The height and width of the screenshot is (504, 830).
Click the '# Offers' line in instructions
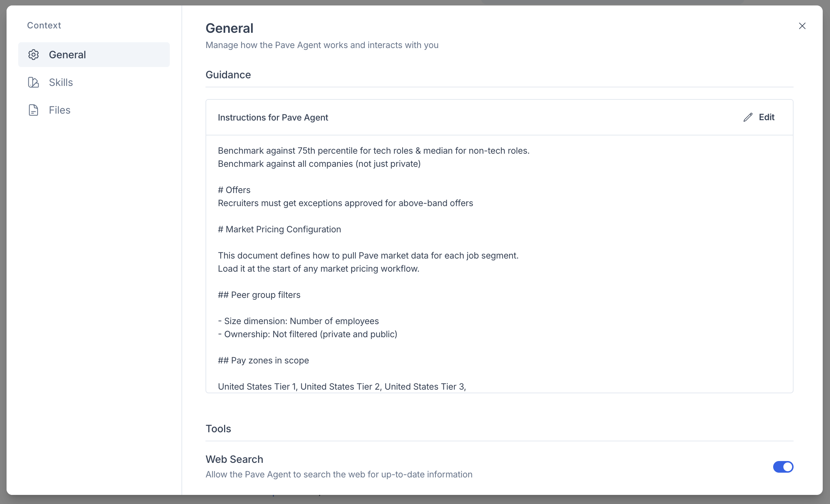click(x=234, y=190)
